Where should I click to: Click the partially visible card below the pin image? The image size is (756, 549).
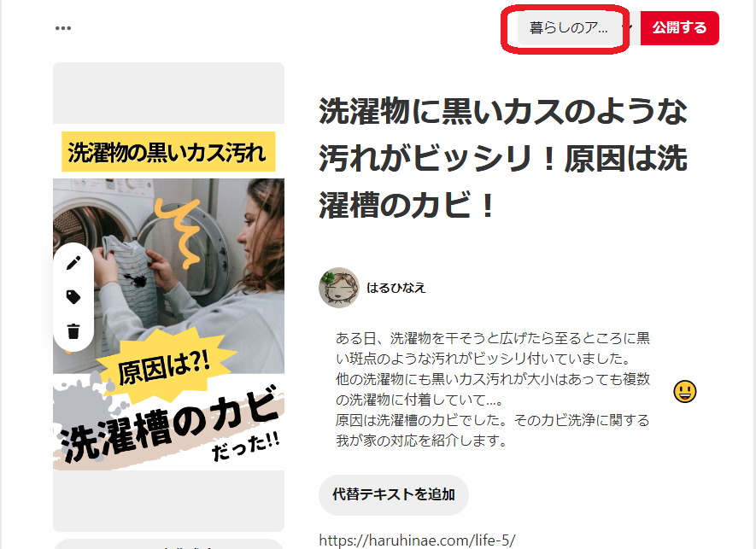pyautogui.click(x=169, y=544)
